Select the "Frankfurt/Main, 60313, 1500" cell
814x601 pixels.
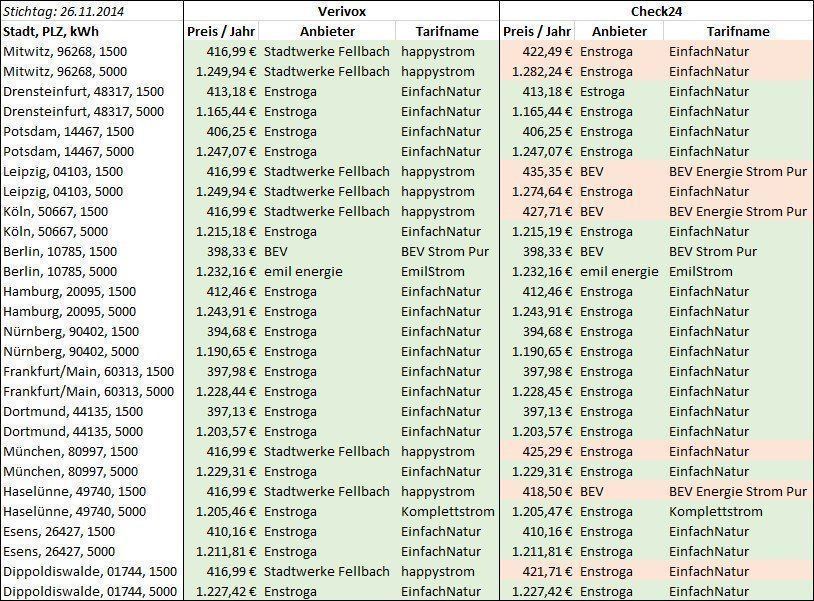(x=89, y=372)
